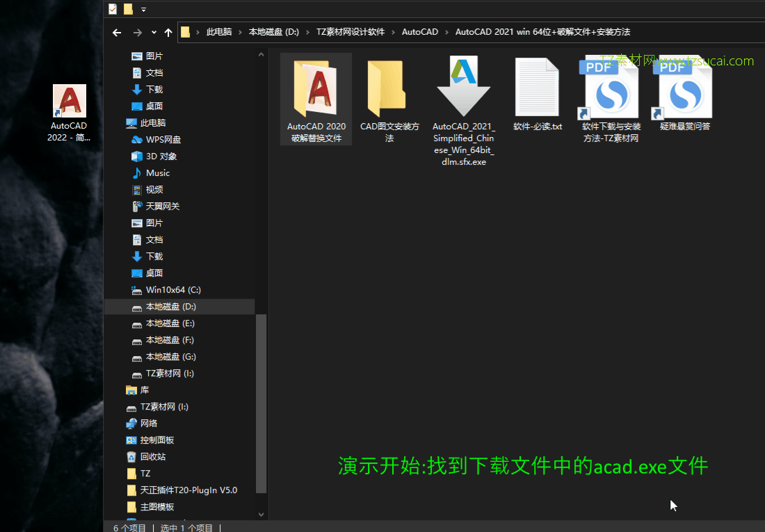Click the "6 个项目" status bar text
The image size is (765, 532).
point(130,528)
